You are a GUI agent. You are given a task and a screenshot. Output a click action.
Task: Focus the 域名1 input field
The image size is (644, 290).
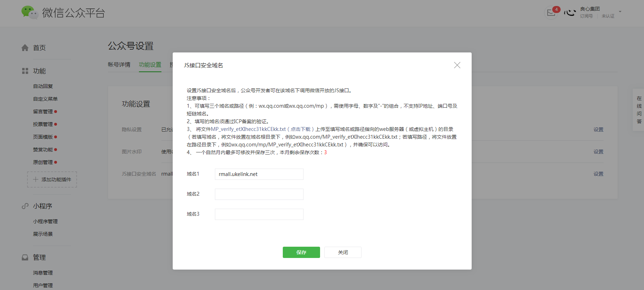coord(259,174)
